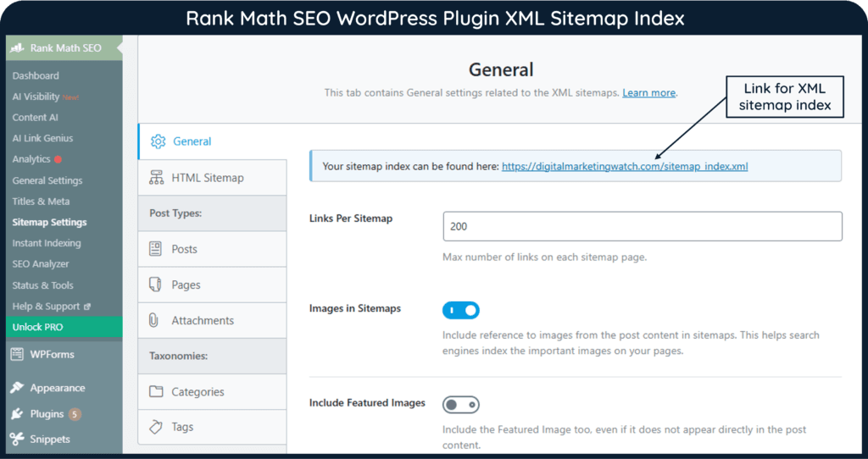Open the Attachments sitemap settings tab
The width and height of the screenshot is (868, 459).
click(x=213, y=320)
